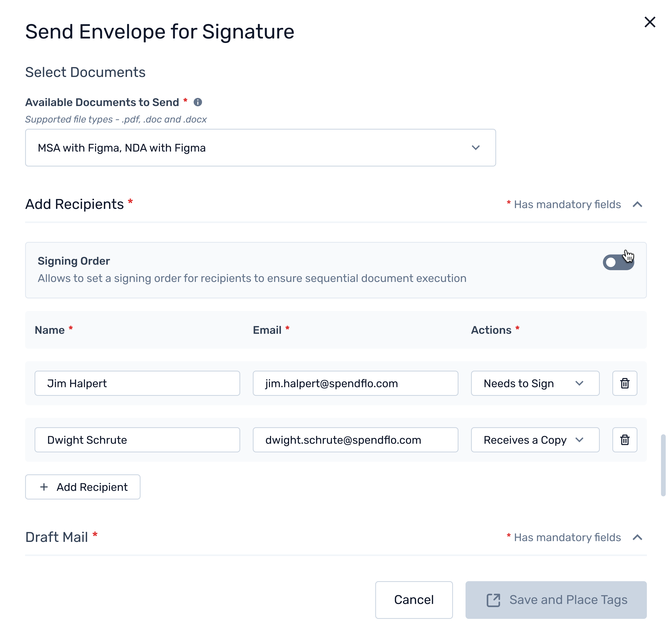The height and width of the screenshot is (644, 672).
Task: Open Jim Halpert's Needs to Sign dropdown
Action: point(535,383)
